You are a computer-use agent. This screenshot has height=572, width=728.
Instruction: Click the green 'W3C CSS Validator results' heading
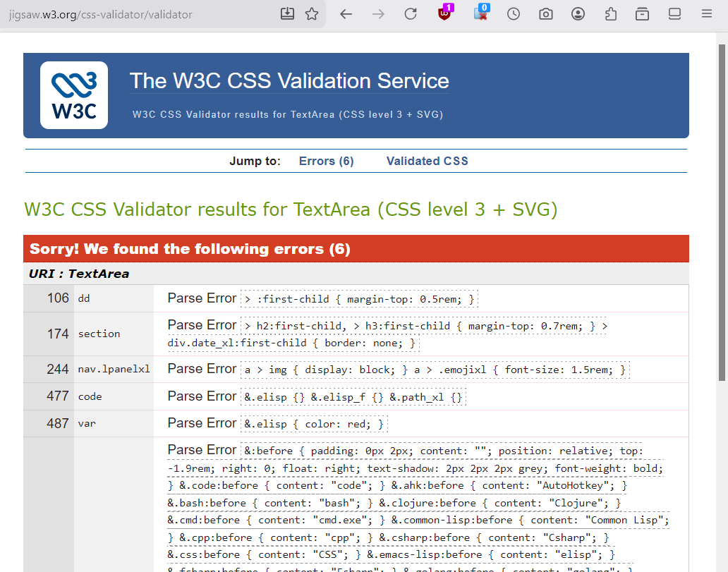click(x=291, y=210)
